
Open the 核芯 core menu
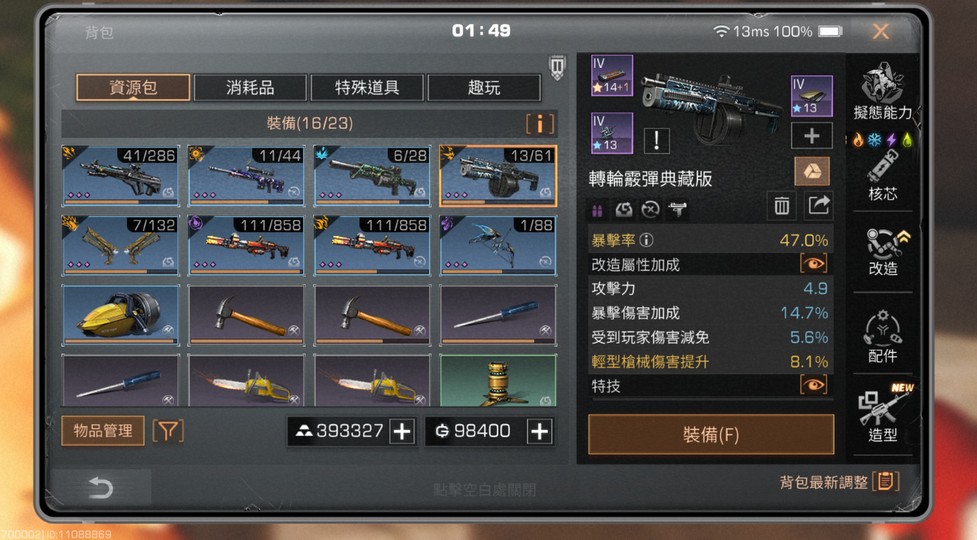(882, 176)
